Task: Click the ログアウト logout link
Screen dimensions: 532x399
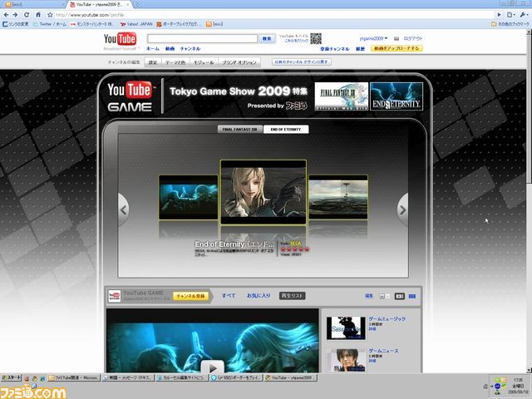Action: tap(413, 39)
